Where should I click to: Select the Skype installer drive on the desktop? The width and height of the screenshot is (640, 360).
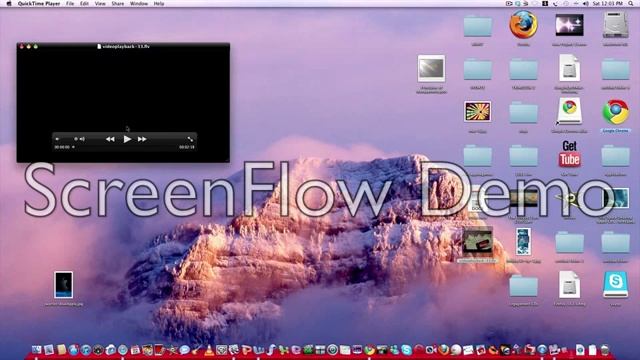tap(616, 284)
